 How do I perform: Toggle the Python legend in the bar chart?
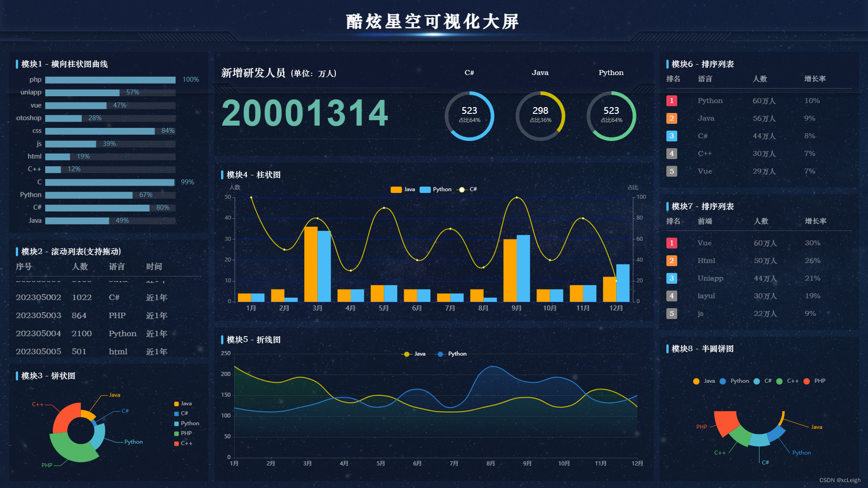(x=435, y=189)
